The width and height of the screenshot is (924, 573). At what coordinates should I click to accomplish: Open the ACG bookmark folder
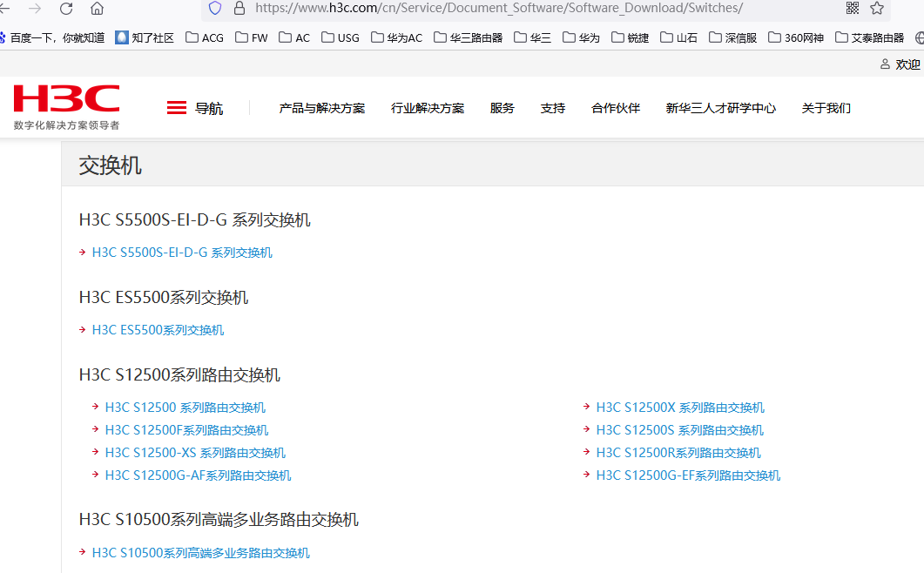[x=205, y=37]
